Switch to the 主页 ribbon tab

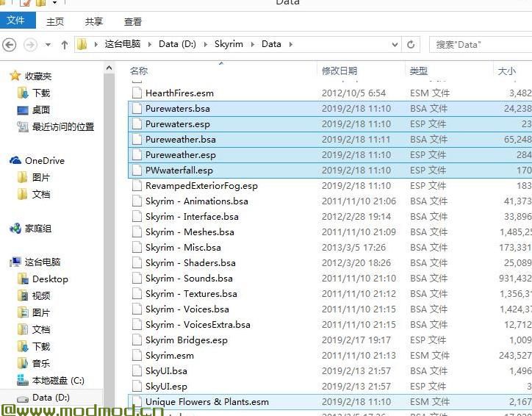coord(54,22)
